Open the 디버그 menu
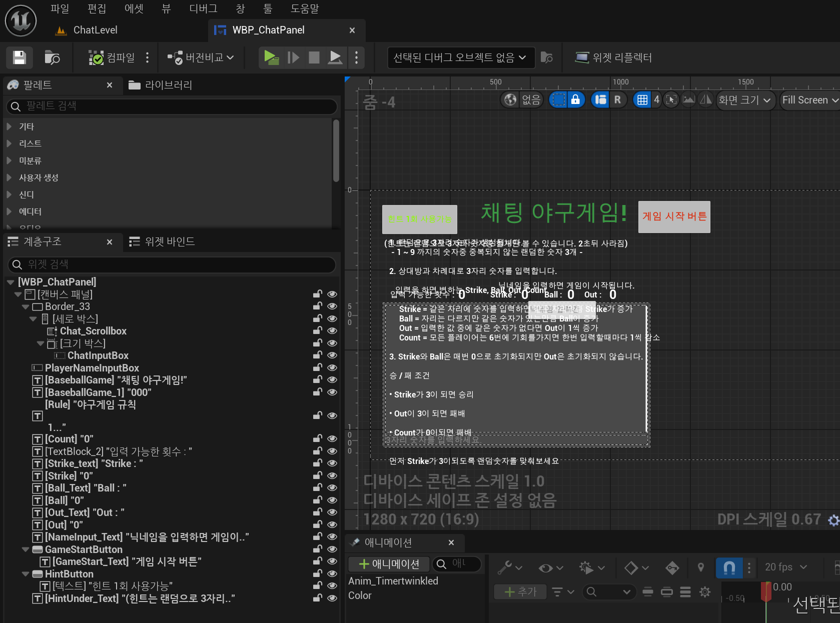Image resolution: width=840 pixels, height=623 pixels. point(204,8)
